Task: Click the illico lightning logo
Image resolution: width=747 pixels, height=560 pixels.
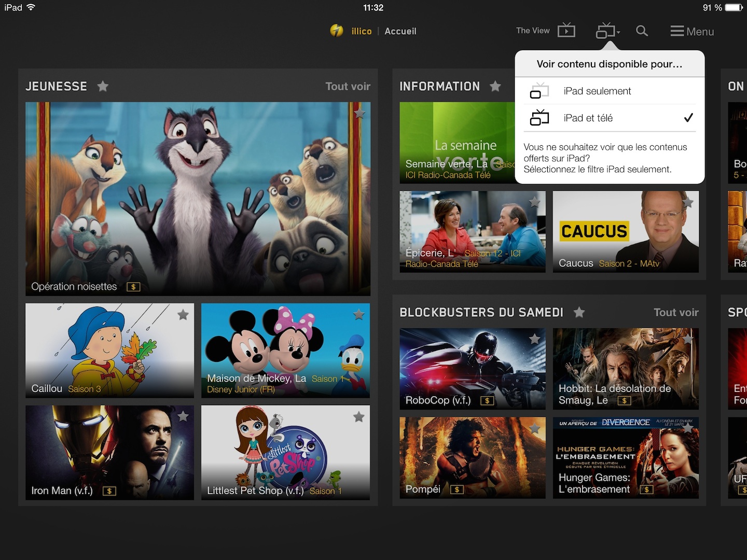Action: pyautogui.click(x=337, y=31)
